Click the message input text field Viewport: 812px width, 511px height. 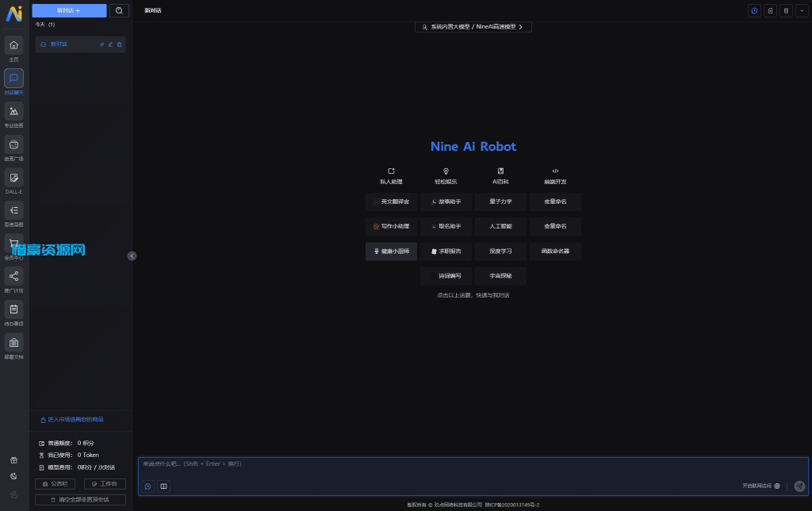pos(473,464)
